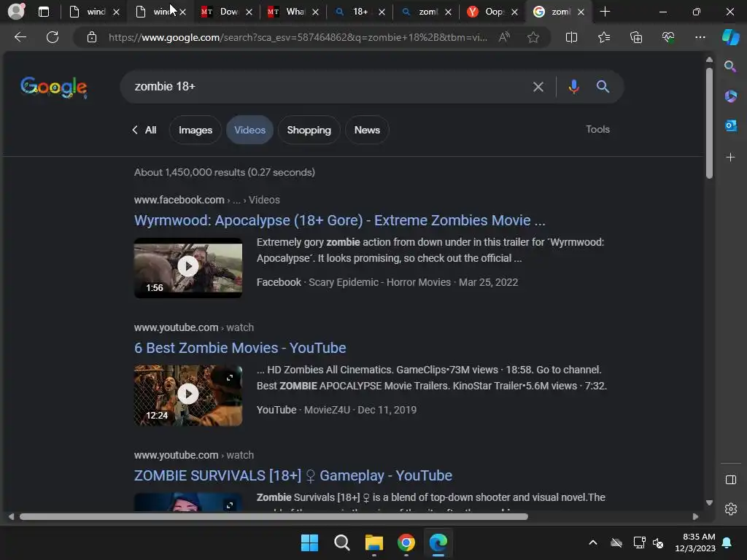Viewport: 747px width, 560px height.
Task: Open a new tab with plus button
Action: click(605, 12)
